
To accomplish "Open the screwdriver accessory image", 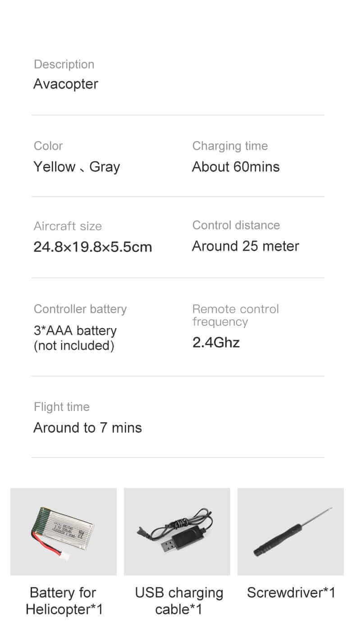I will tap(291, 531).
